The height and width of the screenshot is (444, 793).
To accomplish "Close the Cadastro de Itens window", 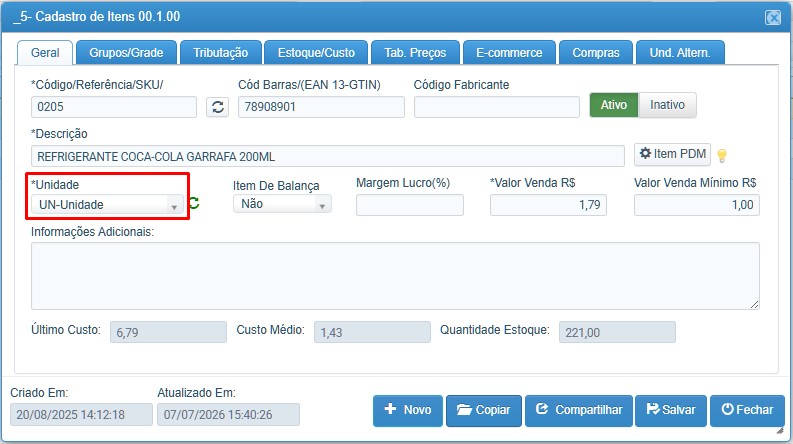I will [x=773, y=18].
